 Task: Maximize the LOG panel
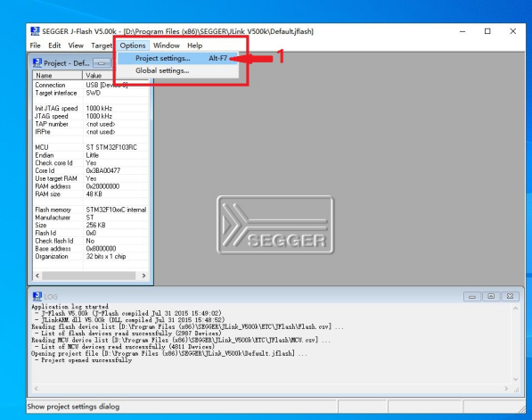pyautogui.click(x=491, y=296)
